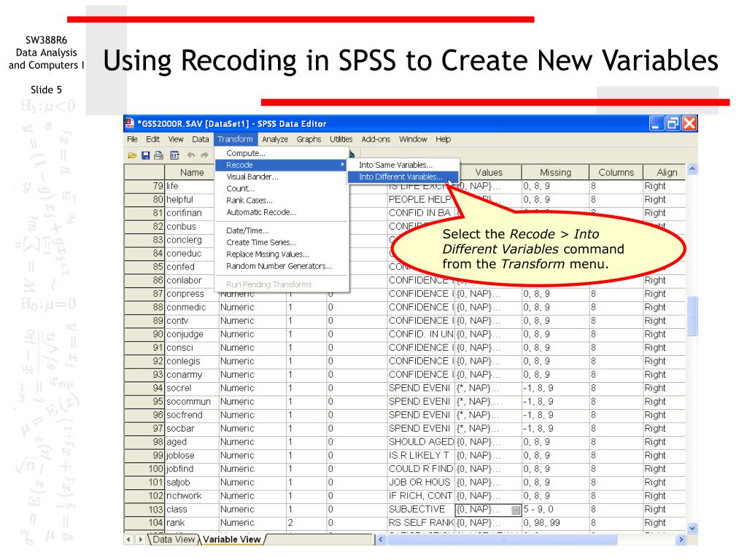Click the Name column header
This screenshot has height=560, width=747.
point(192,173)
